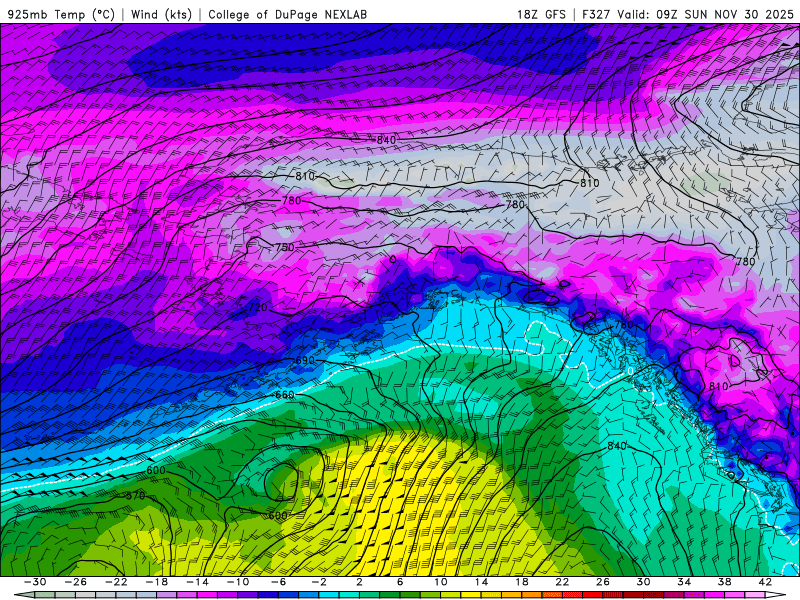
Task: Click the 690 height contour label
Action: 305,361
